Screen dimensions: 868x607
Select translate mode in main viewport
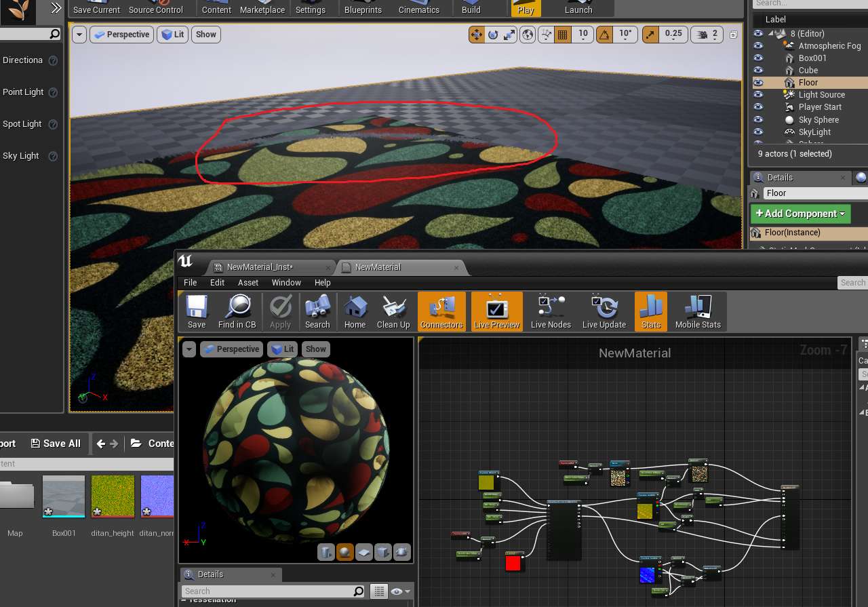click(x=477, y=35)
